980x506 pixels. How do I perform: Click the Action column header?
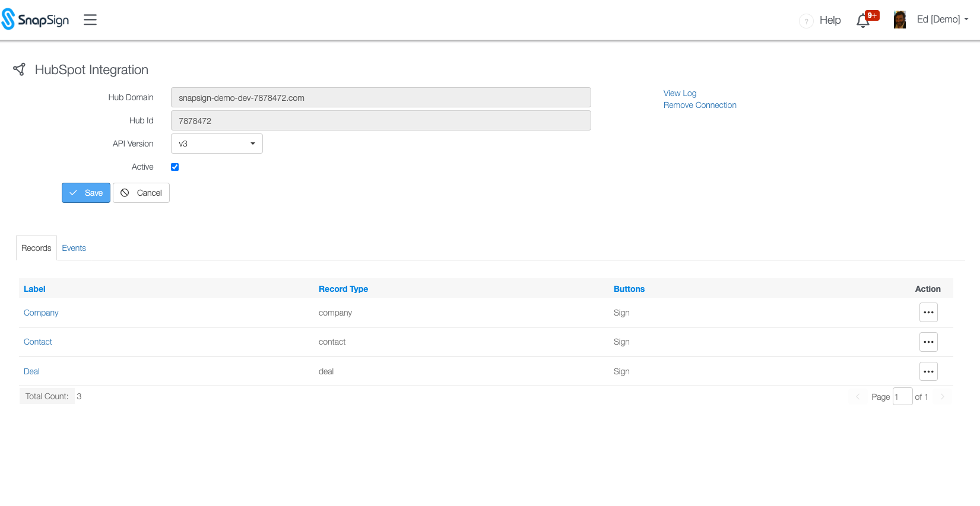[928, 289]
